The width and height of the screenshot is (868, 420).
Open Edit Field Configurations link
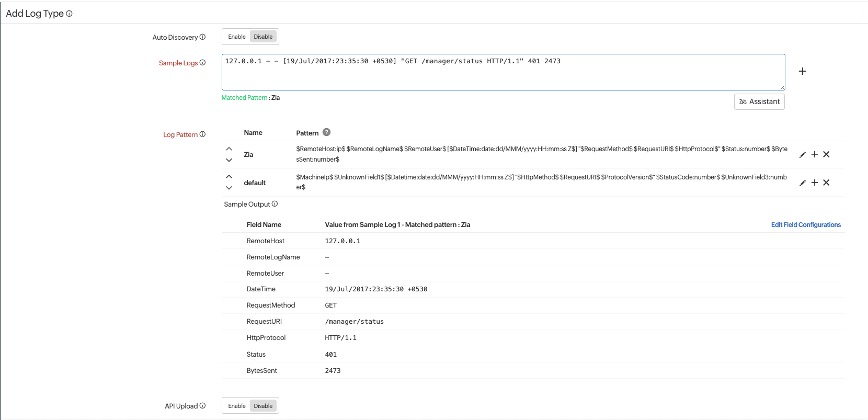click(x=806, y=225)
